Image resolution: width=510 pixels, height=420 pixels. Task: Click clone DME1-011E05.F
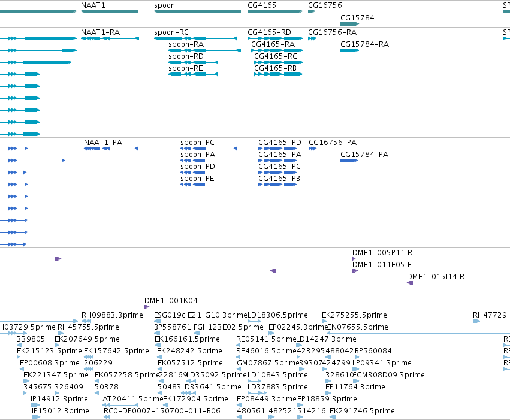click(382, 265)
